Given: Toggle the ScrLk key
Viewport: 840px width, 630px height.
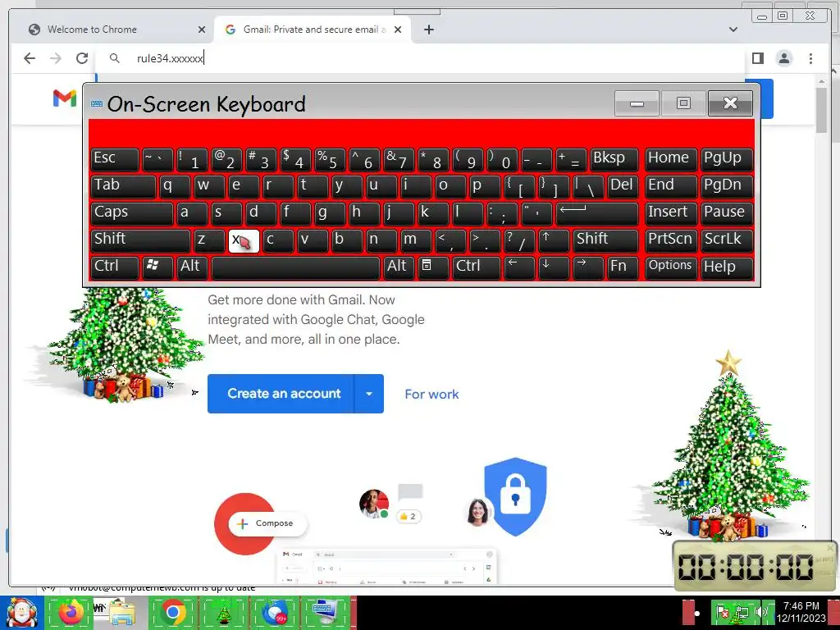Looking at the screenshot, I should tap(727, 240).
